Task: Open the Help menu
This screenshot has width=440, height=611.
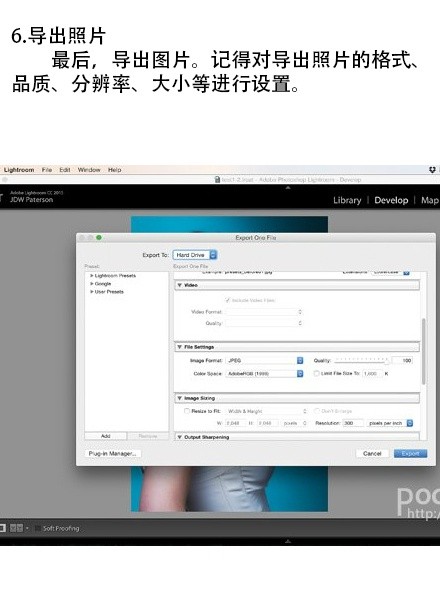Action: click(x=115, y=170)
